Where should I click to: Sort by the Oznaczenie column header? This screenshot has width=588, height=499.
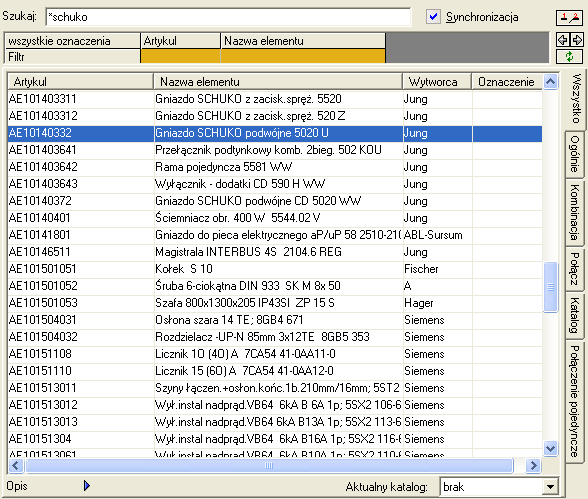507,81
